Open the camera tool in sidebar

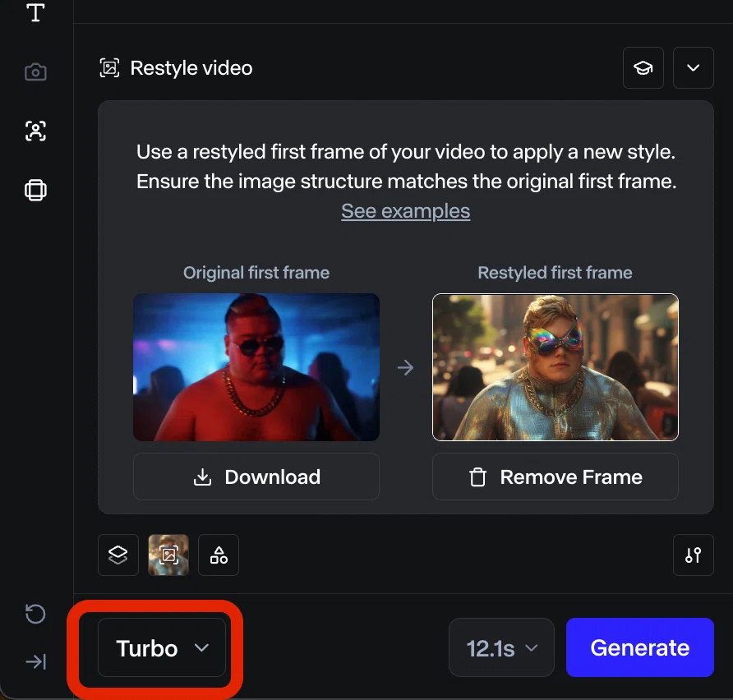35,72
